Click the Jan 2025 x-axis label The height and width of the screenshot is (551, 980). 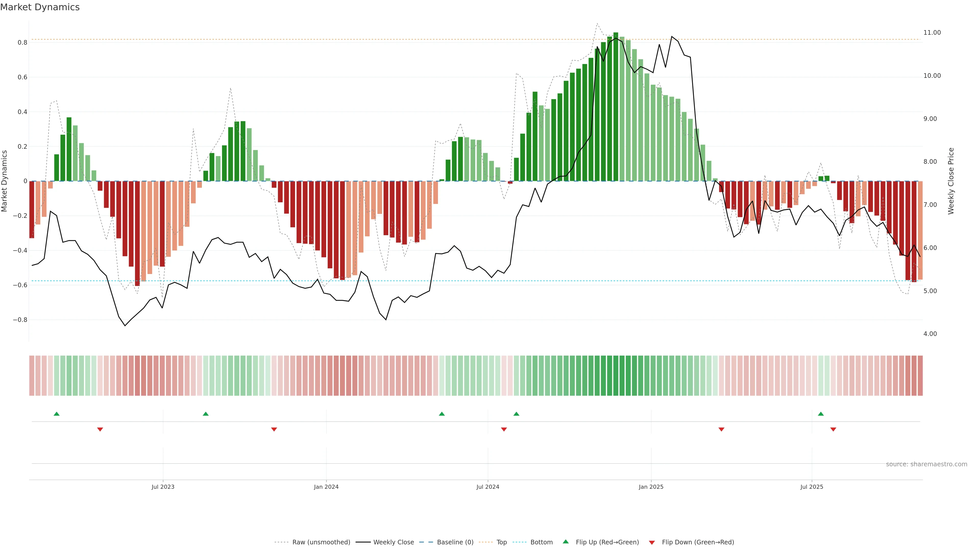651,487
